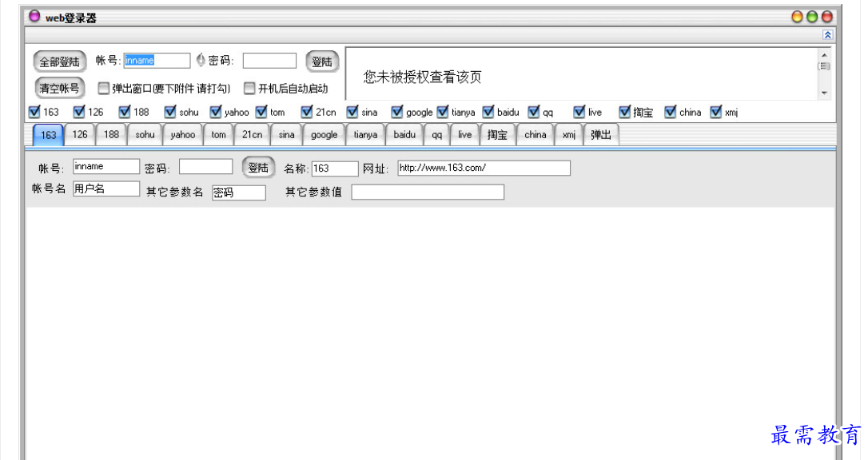Click 密码 field in the 163 panel

click(x=206, y=166)
